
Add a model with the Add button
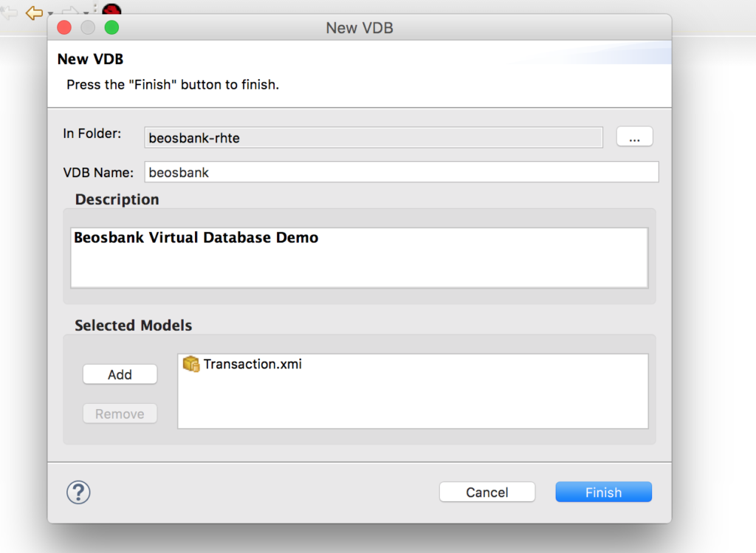coord(120,374)
